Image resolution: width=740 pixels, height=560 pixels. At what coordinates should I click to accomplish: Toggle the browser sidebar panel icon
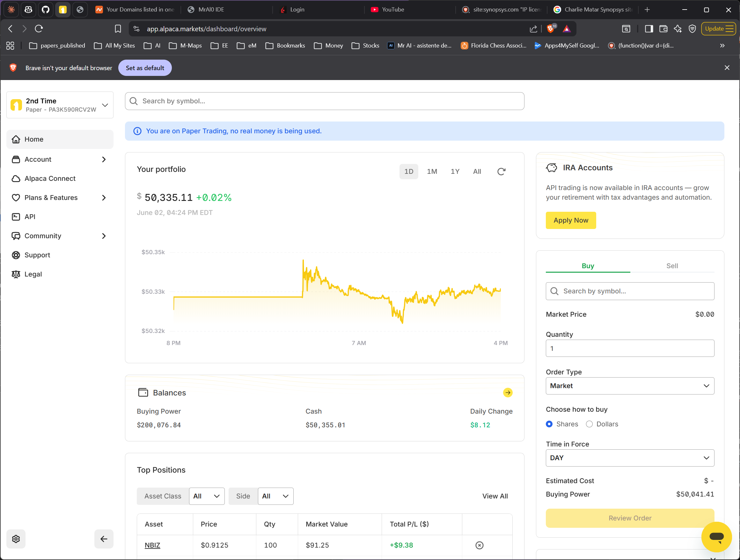(649, 29)
